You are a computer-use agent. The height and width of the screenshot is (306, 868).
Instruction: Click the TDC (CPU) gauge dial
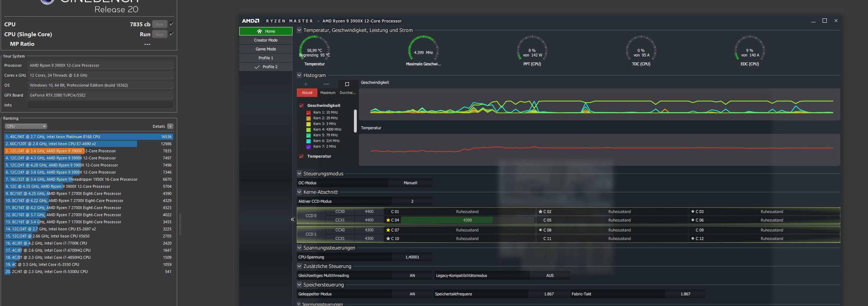click(641, 48)
